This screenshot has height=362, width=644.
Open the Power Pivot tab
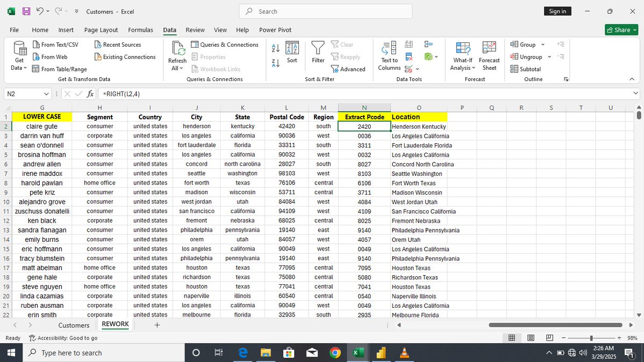pyautogui.click(x=275, y=30)
